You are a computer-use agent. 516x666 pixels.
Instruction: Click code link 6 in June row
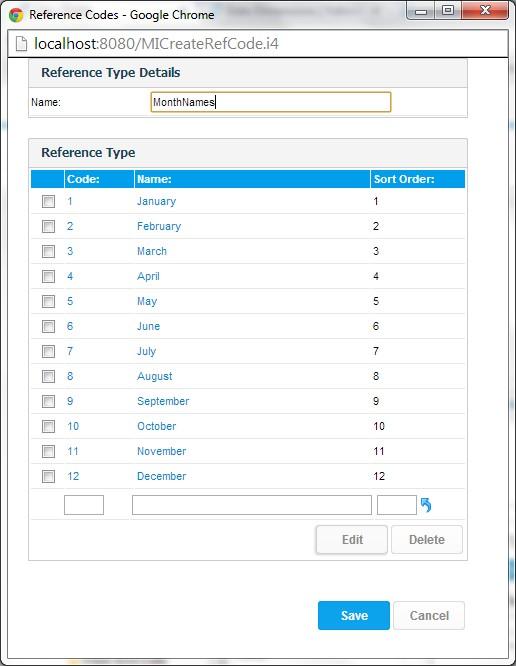70,326
